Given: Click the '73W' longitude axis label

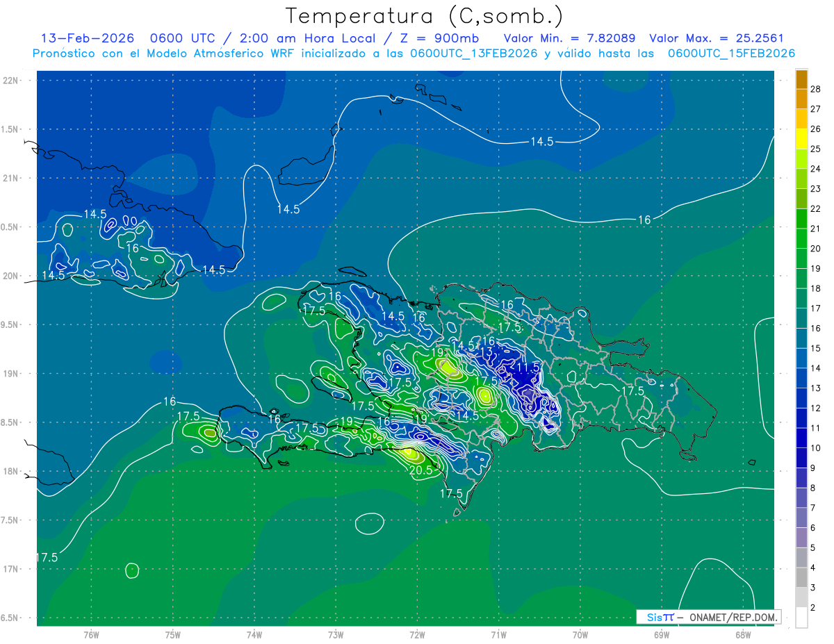Looking at the screenshot, I should [x=336, y=634].
